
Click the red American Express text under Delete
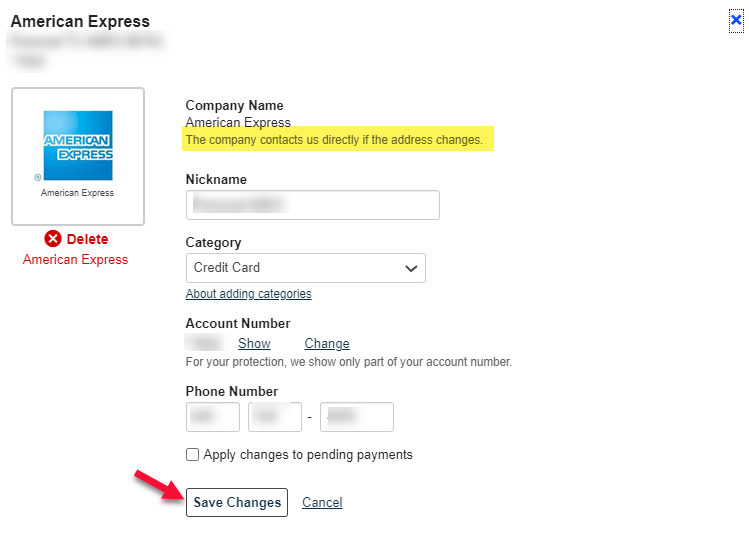76,260
